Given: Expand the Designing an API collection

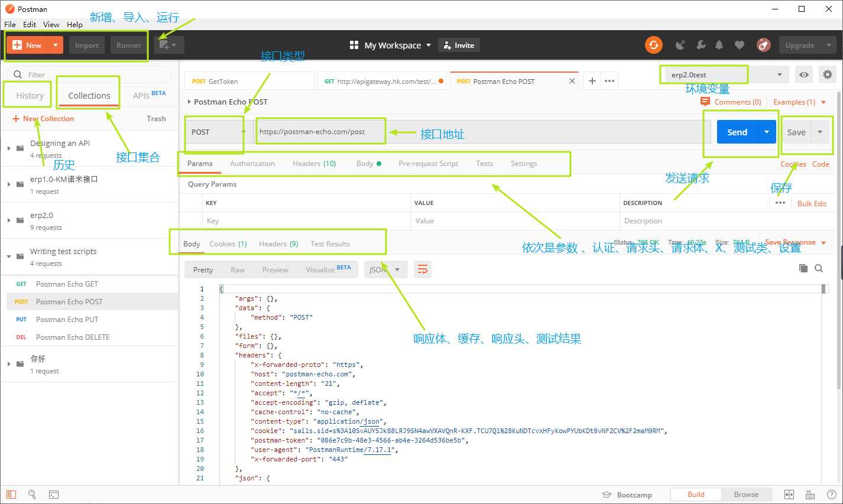Looking at the screenshot, I should point(9,148).
